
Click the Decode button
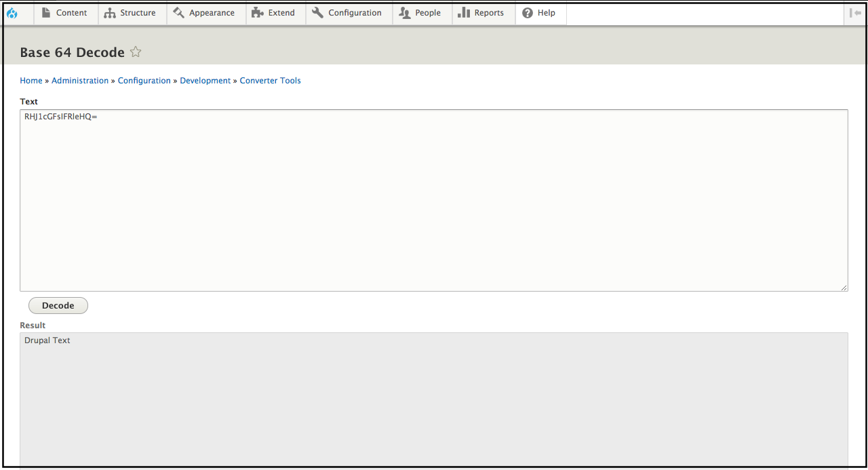coord(58,305)
